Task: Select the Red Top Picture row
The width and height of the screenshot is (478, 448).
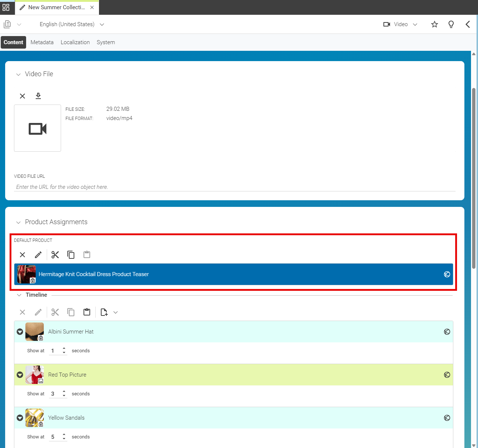Action: (x=234, y=375)
